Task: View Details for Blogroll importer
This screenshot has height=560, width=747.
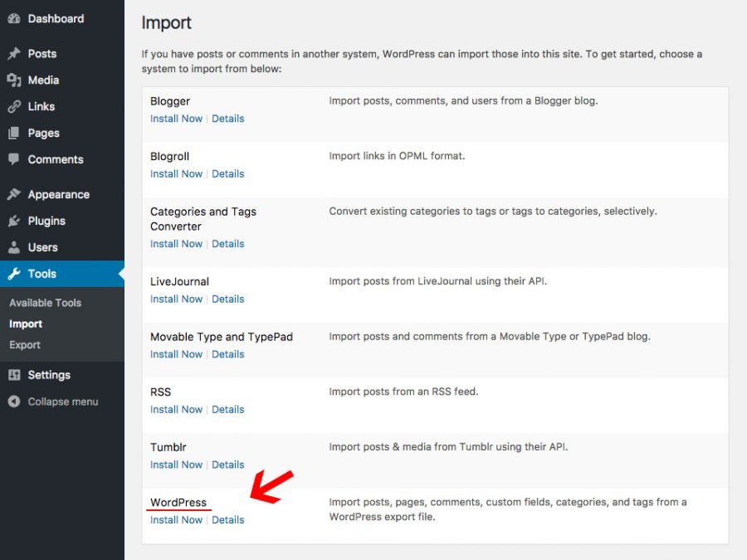Action: 227,174
